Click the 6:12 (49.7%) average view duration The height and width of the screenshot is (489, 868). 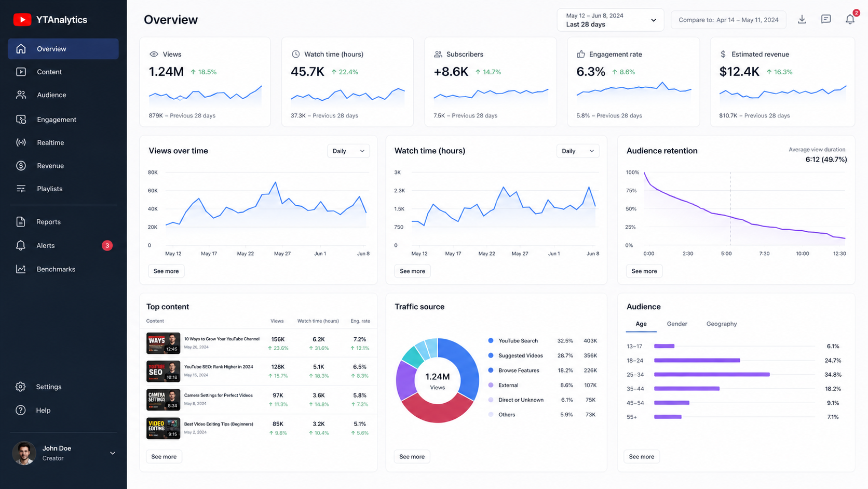(x=826, y=160)
